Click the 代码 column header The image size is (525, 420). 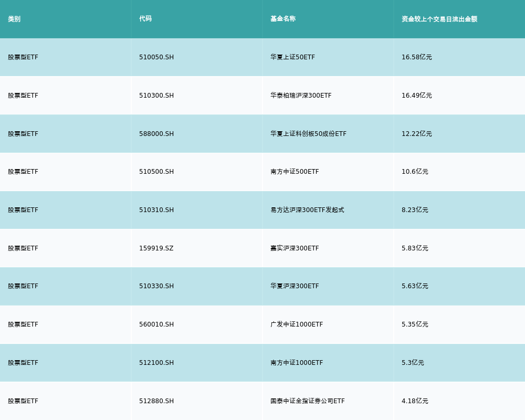click(x=145, y=19)
